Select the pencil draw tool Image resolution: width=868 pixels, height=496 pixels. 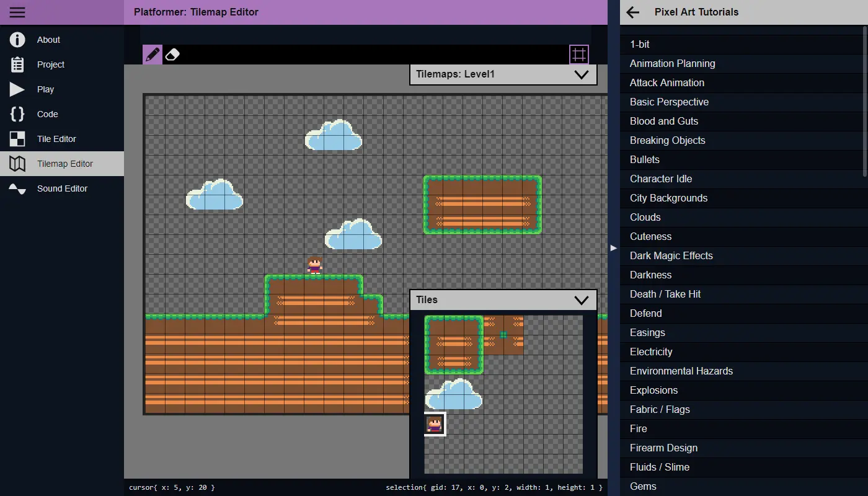(x=152, y=55)
